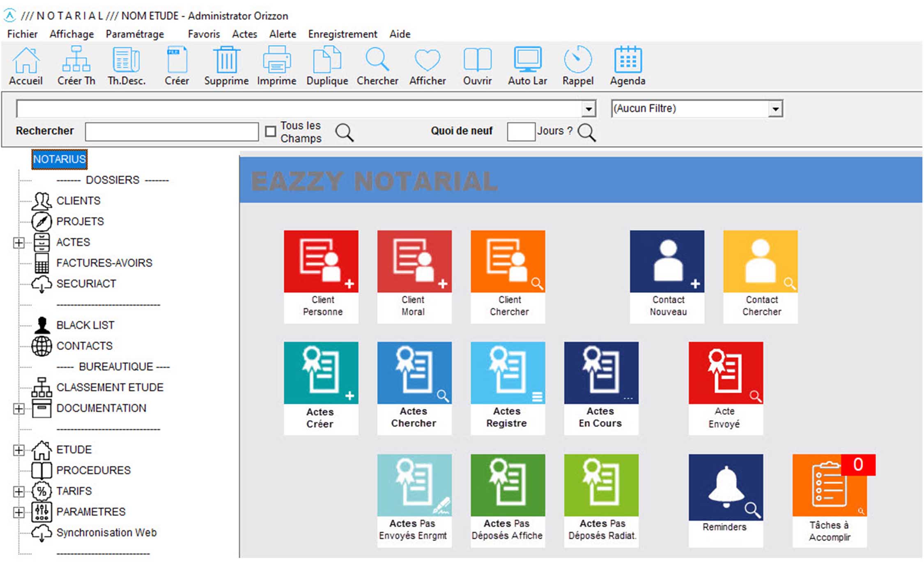Open the Actes Pas Déposés Radiat. tile
The height and width of the screenshot is (564, 924).
(601, 500)
